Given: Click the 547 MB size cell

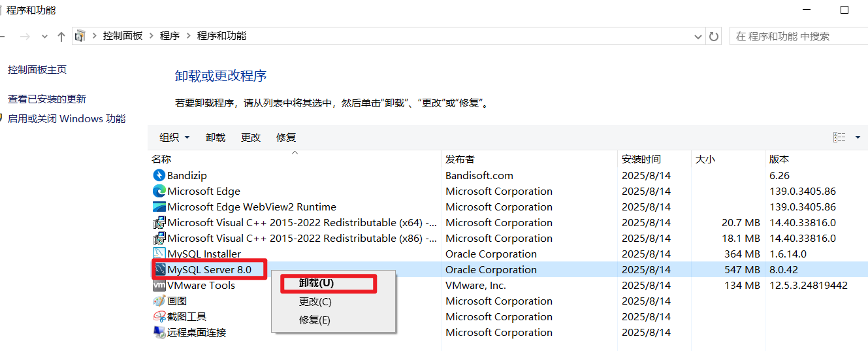Looking at the screenshot, I should [742, 269].
